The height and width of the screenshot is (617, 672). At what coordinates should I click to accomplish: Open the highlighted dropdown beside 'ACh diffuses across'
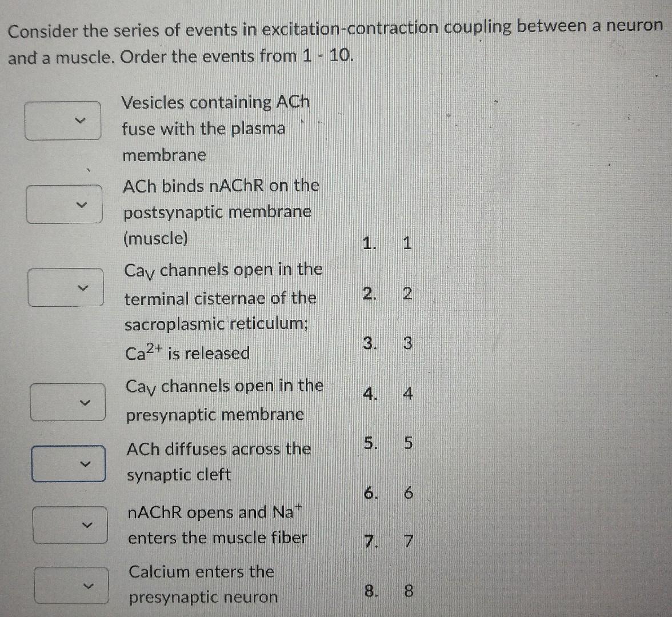click(69, 464)
